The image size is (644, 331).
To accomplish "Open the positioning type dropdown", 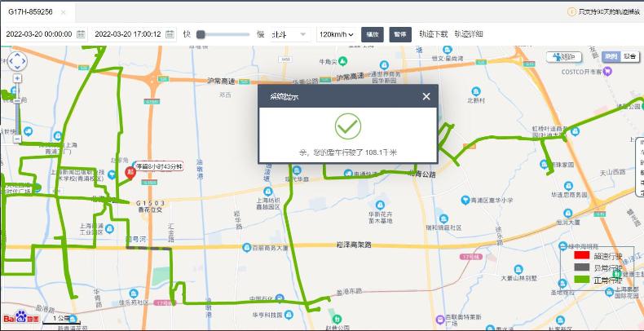I will click(x=289, y=34).
